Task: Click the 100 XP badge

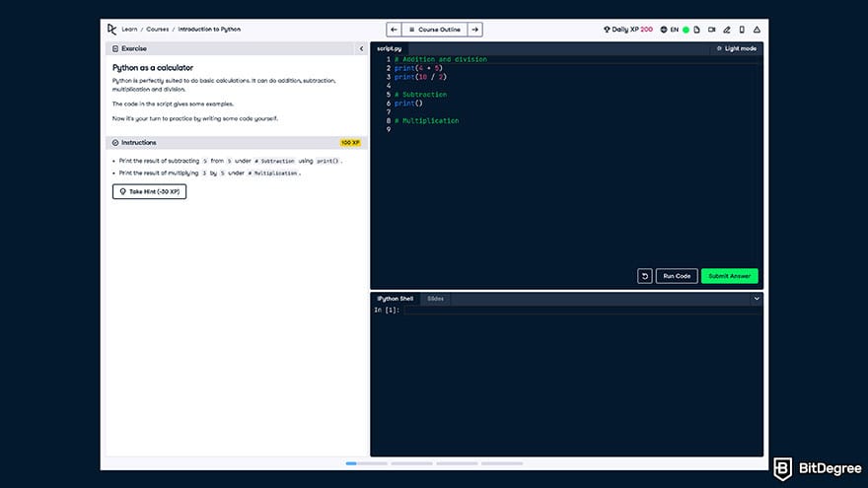Action: (x=350, y=143)
